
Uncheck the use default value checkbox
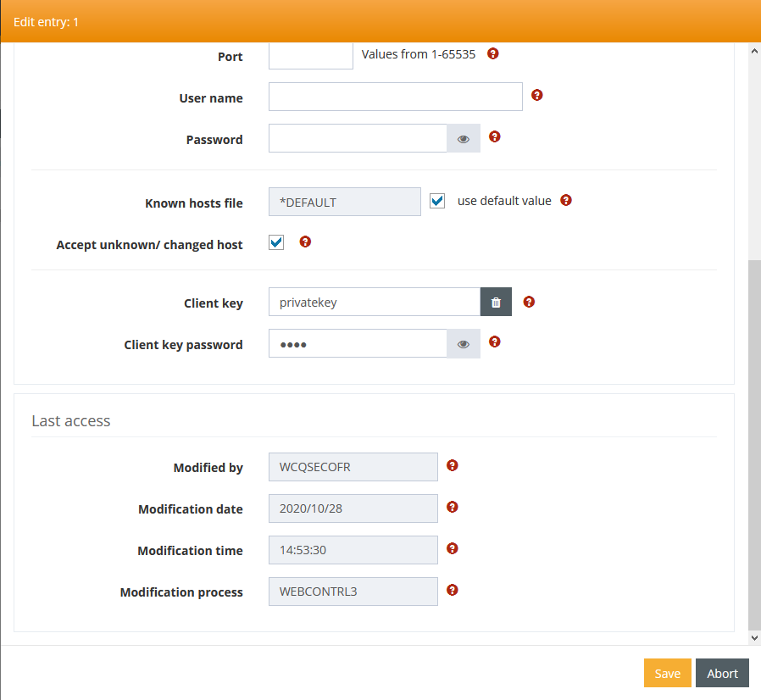pyautogui.click(x=437, y=202)
